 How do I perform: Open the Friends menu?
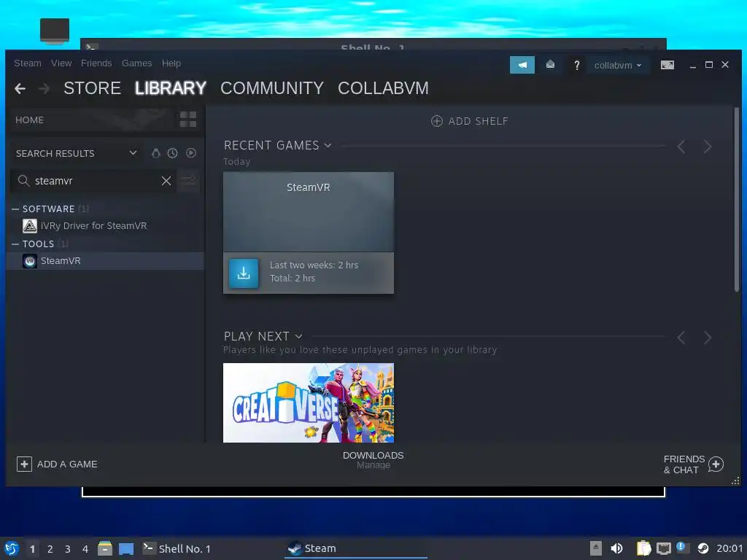click(96, 63)
